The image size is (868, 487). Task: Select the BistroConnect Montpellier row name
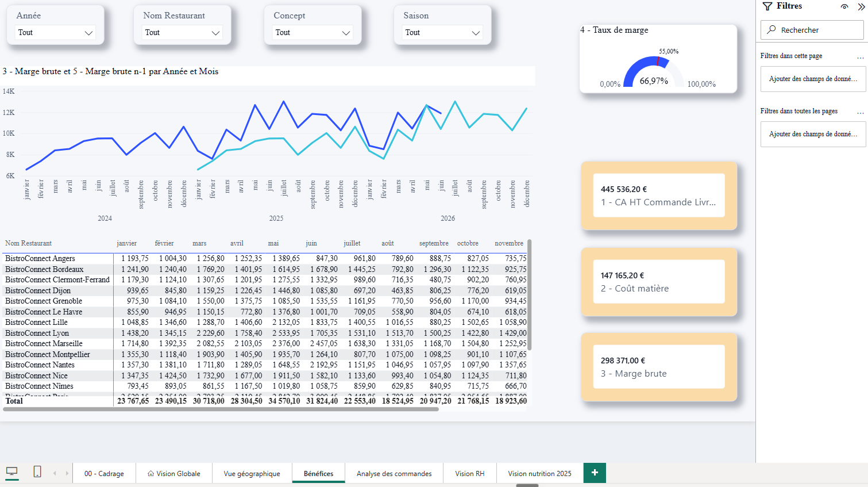pos(48,354)
